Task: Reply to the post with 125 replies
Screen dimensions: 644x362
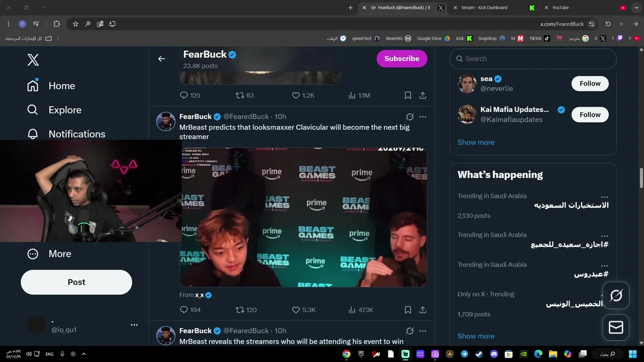Action: click(x=190, y=95)
